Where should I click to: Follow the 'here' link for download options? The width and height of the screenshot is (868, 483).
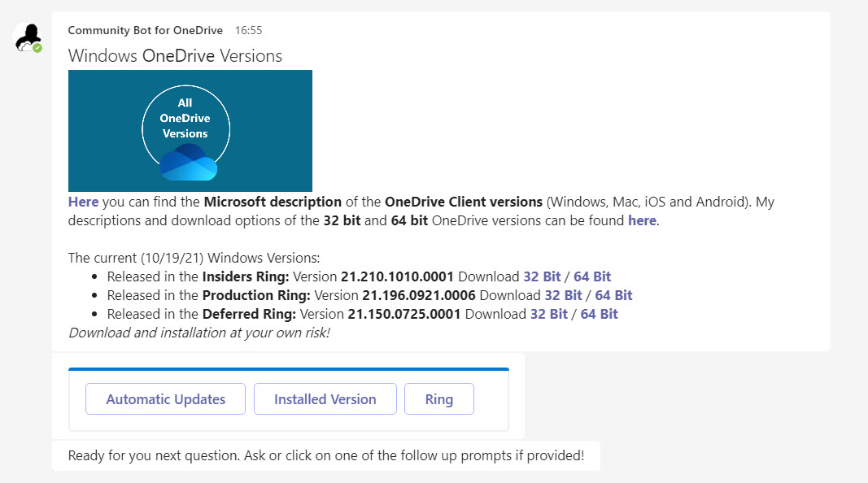click(641, 220)
